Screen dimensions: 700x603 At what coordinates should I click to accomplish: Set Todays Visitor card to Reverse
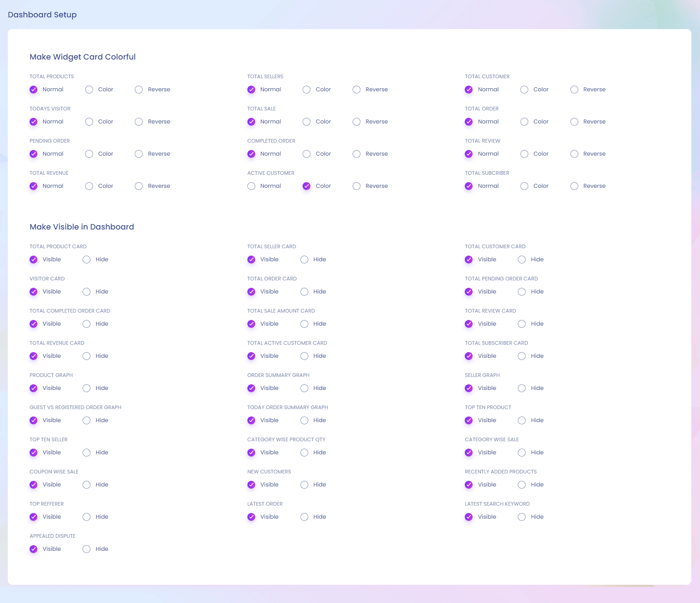pyautogui.click(x=139, y=122)
